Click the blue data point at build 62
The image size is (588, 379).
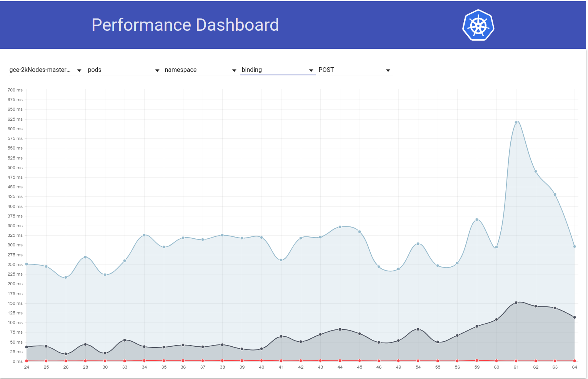(536, 171)
